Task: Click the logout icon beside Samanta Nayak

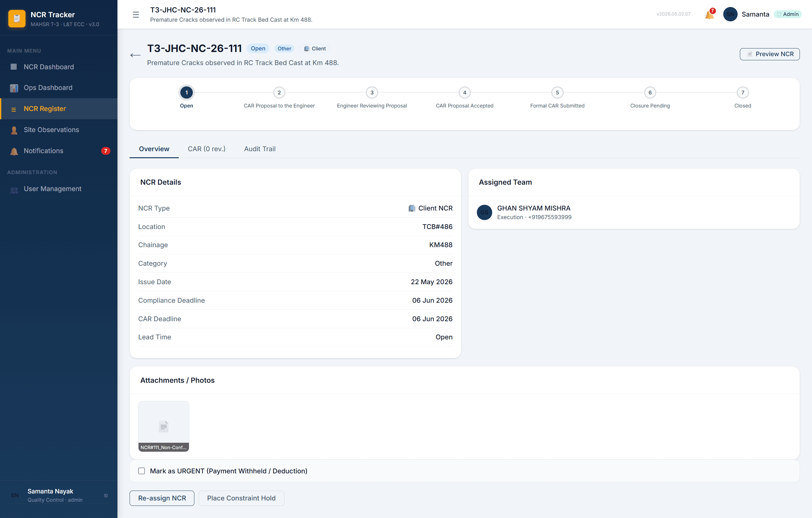Action: pos(106,495)
